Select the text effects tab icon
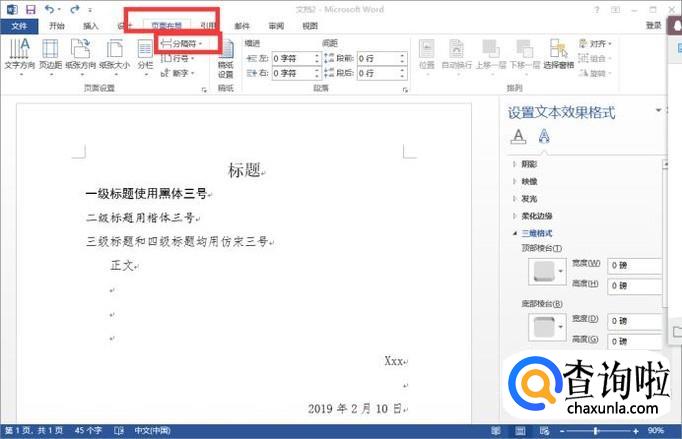 [544, 137]
